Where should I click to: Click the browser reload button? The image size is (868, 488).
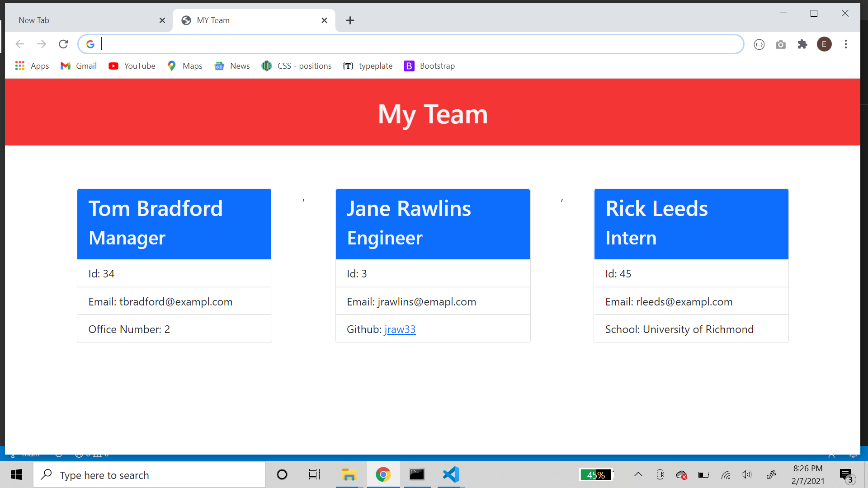(x=63, y=44)
